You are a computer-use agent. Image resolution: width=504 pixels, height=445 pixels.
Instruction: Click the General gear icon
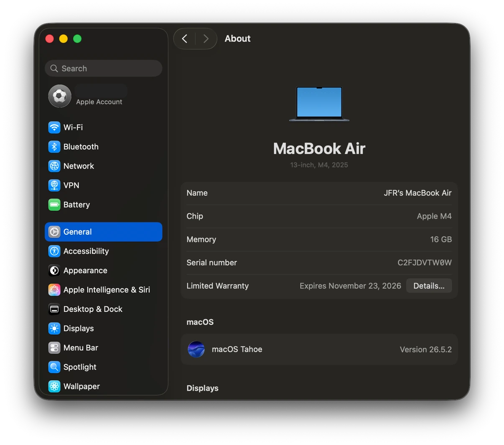point(54,232)
